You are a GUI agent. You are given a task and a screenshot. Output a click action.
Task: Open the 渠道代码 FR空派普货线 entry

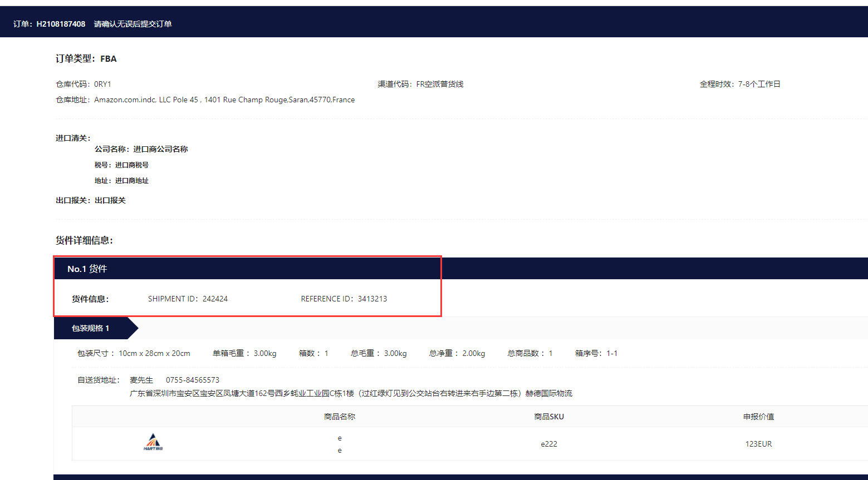(x=421, y=83)
